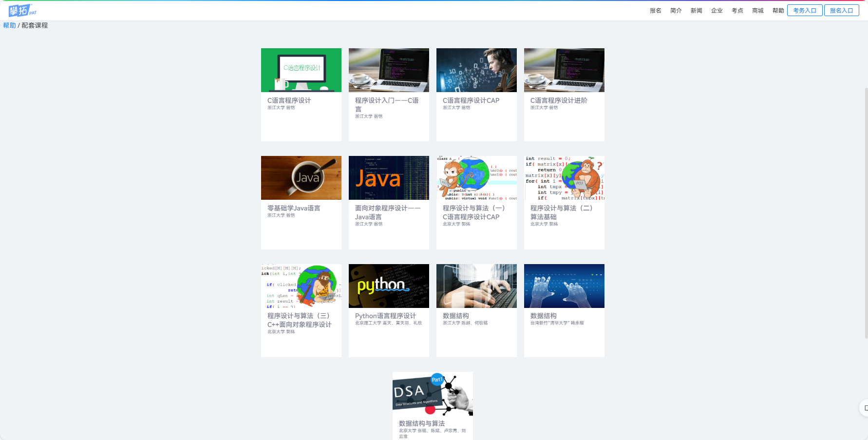This screenshot has width=868, height=440.
Task: Open the C语言程序设计进阶 course title
Action: [x=559, y=100]
